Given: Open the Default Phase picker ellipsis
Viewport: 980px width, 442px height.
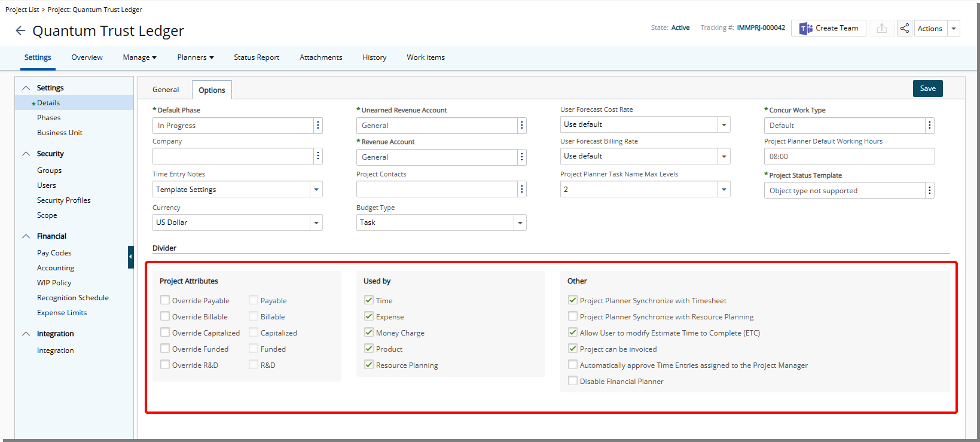Looking at the screenshot, I should click(318, 126).
